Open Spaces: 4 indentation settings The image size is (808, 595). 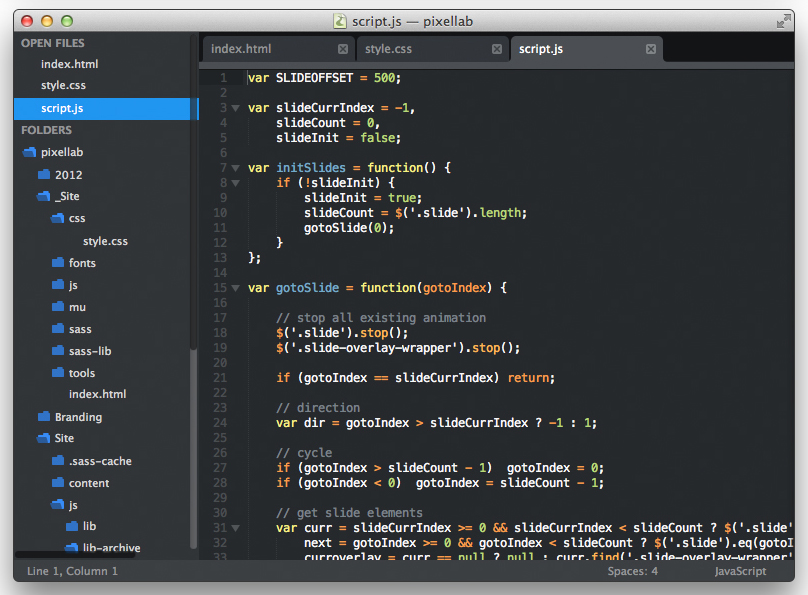point(632,571)
